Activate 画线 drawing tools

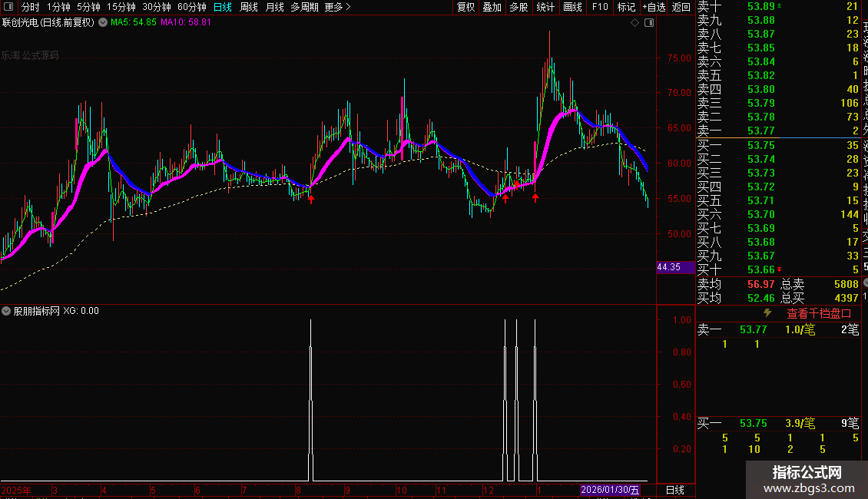coord(572,7)
